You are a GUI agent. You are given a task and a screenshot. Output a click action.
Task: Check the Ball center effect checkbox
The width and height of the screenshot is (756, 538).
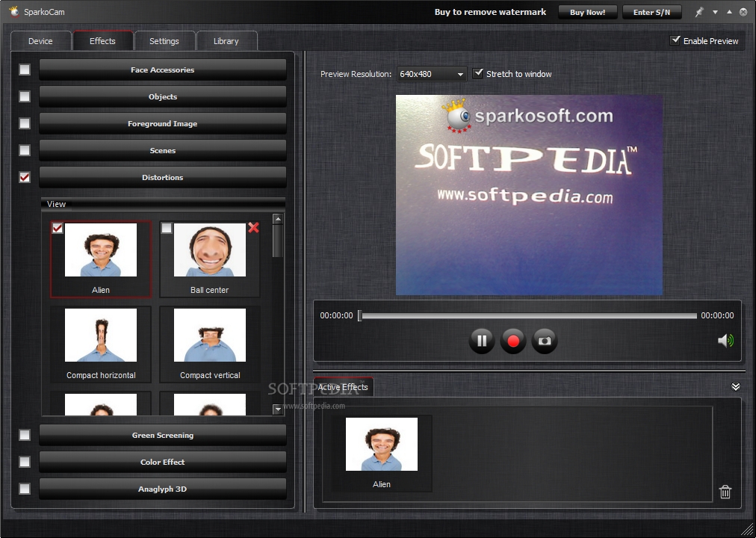pyautogui.click(x=167, y=228)
